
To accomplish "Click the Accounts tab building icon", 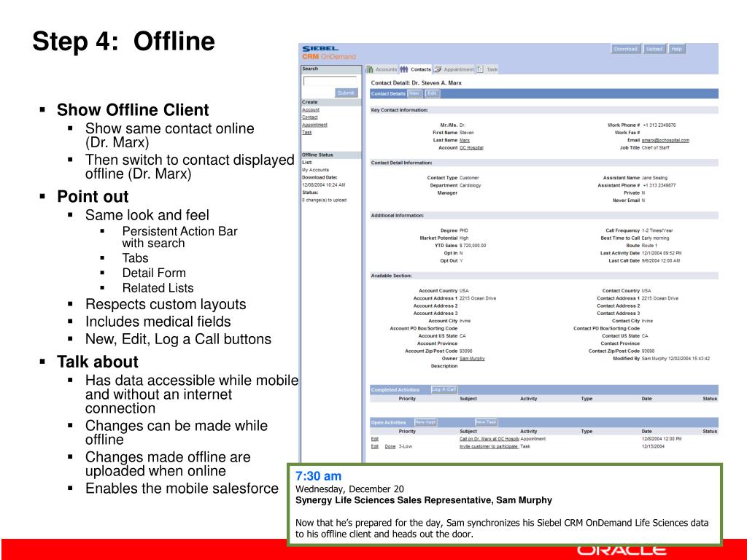I will (369, 69).
